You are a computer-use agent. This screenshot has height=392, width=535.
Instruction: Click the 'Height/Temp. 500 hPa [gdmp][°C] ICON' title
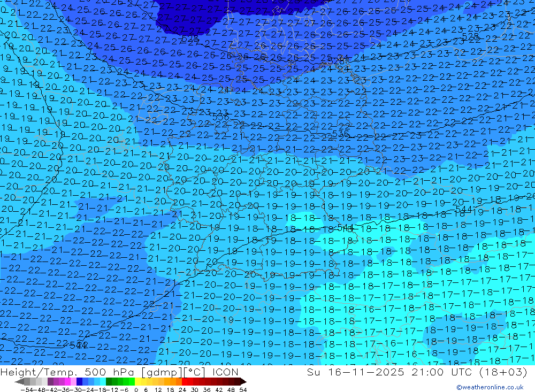pyautogui.click(x=119, y=372)
